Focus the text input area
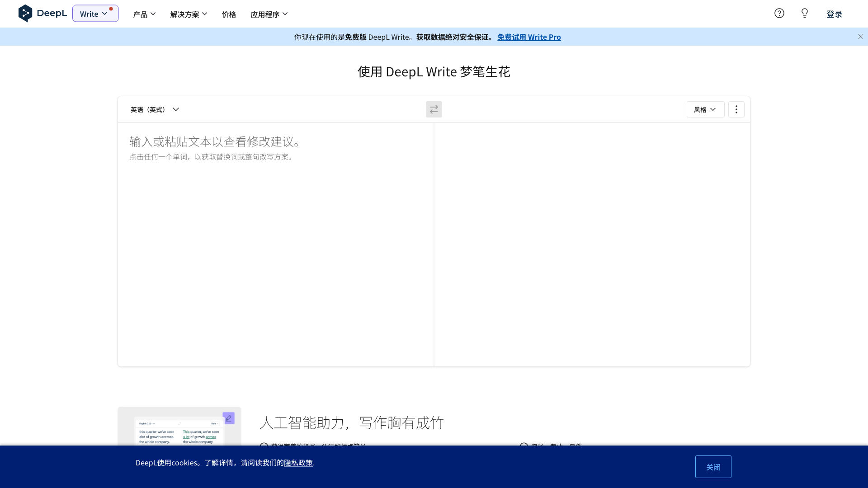868x488 pixels. click(276, 244)
